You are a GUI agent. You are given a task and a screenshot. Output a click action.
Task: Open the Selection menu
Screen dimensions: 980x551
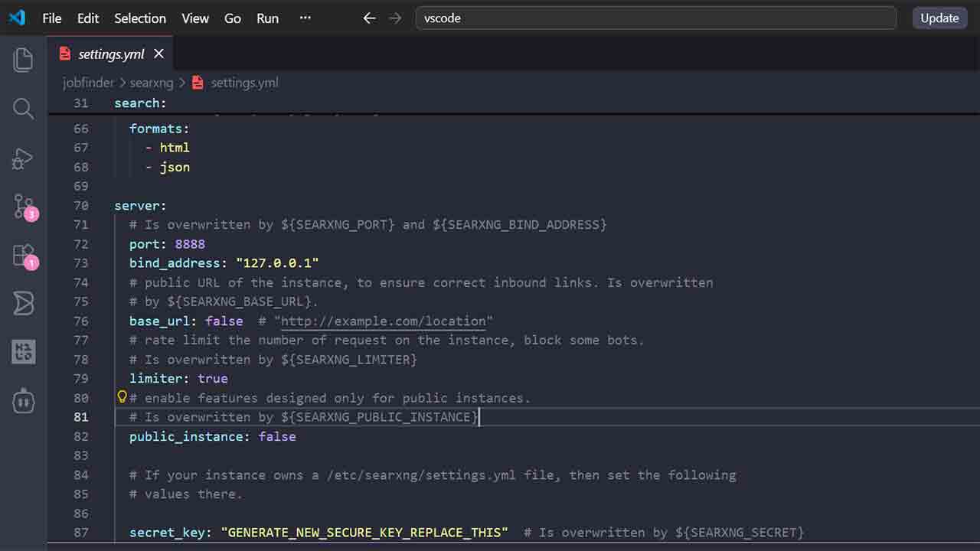(x=140, y=18)
